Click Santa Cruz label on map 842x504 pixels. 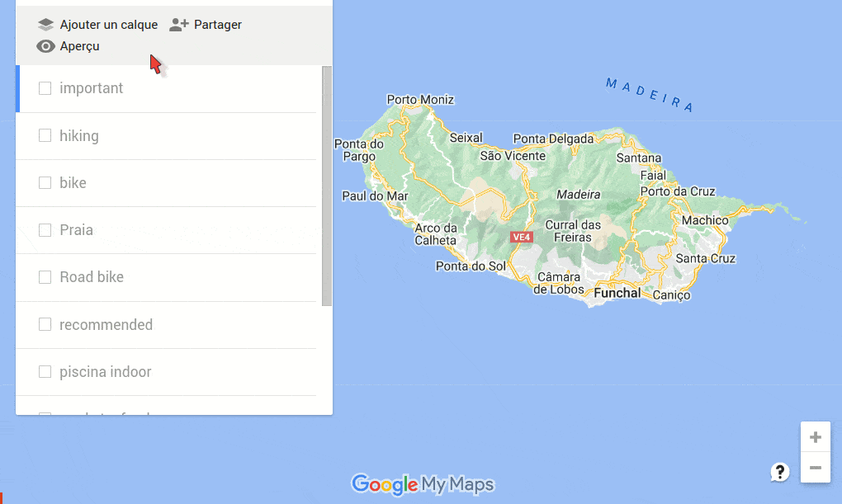coord(706,258)
